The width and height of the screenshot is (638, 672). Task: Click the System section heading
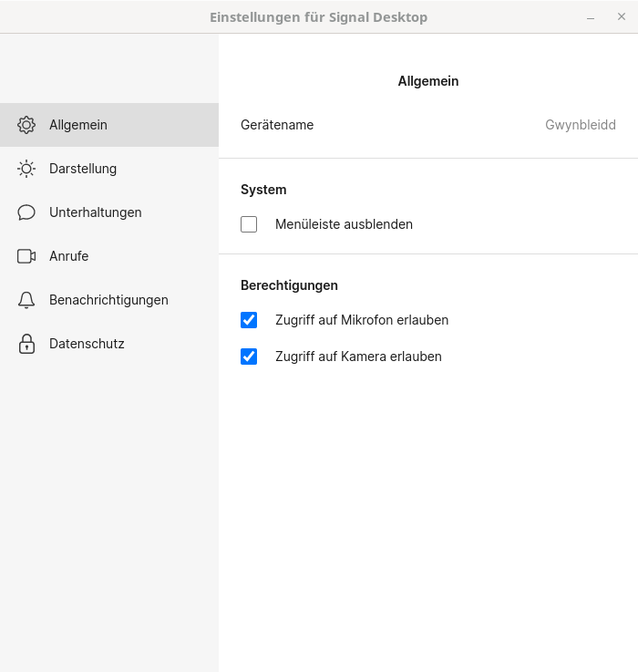point(263,190)
